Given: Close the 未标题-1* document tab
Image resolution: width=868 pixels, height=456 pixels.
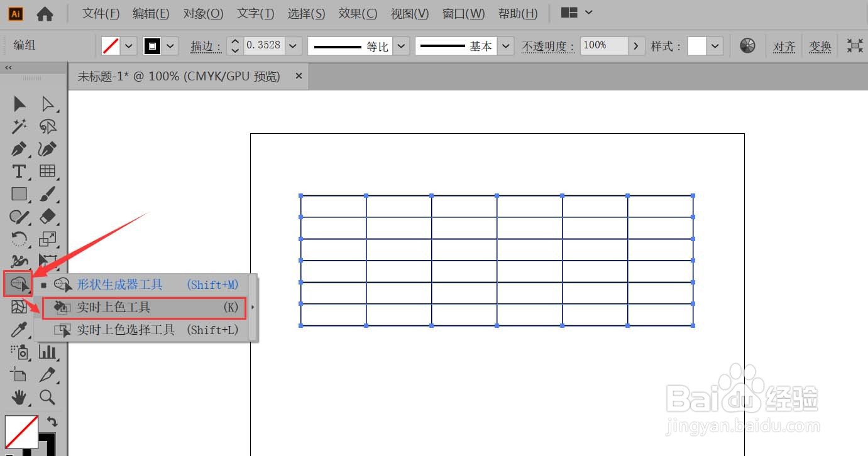Looking at the screenshot, I should (299, 76).
